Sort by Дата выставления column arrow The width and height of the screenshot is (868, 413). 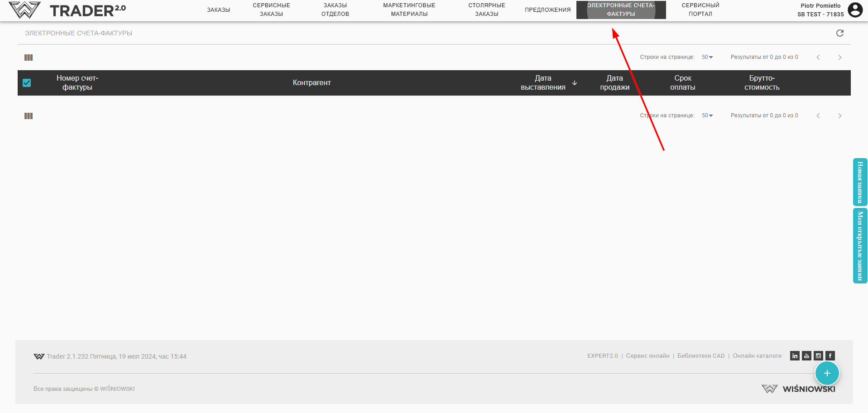coord(575,83)
